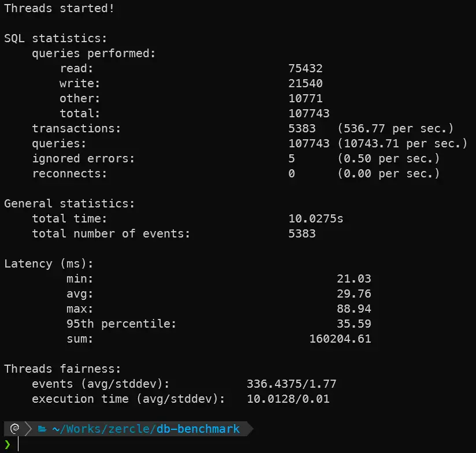Click the folder icon in prompt path
The width and height of the screenshot is (476, 453).
(x=42, y=429)
